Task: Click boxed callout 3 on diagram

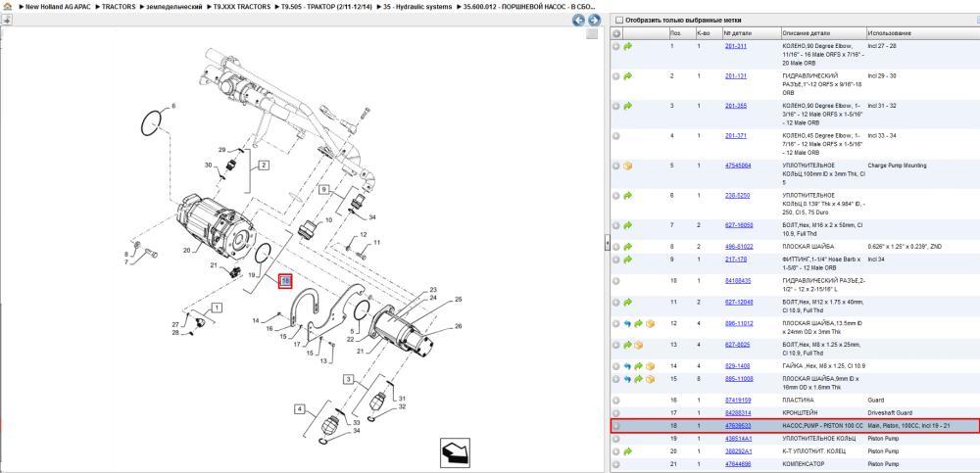Action: (349, 379)
